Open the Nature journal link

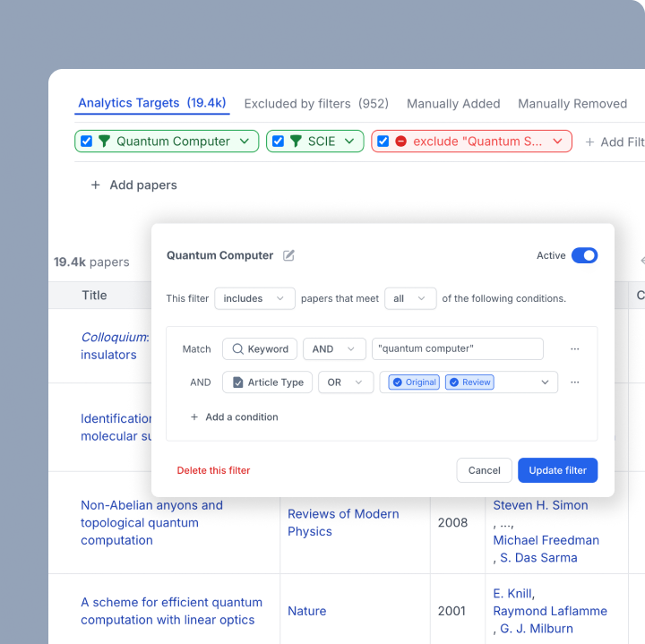point(307,611)
